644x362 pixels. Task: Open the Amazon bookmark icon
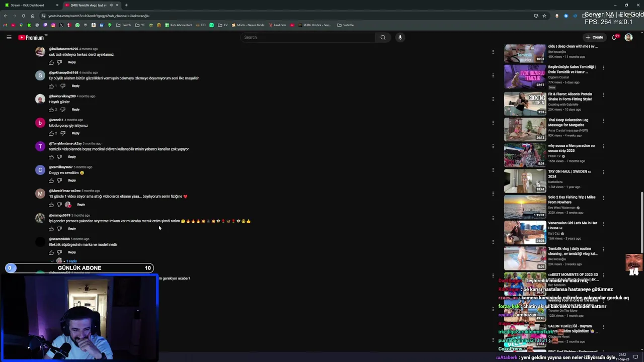click(94, 25)
